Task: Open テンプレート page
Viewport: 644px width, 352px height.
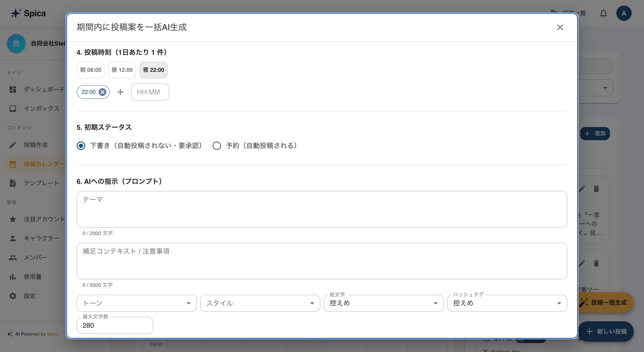Action: coord(35,183)
